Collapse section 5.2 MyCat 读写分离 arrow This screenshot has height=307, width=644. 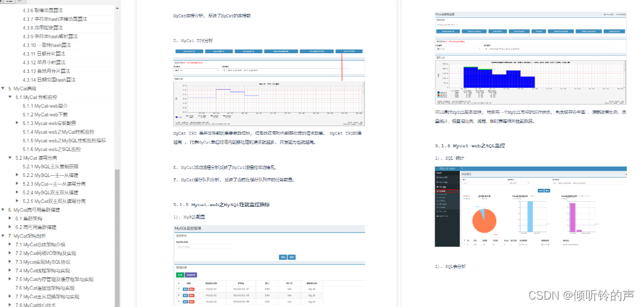pyautogui.click(x=11, y=158)
